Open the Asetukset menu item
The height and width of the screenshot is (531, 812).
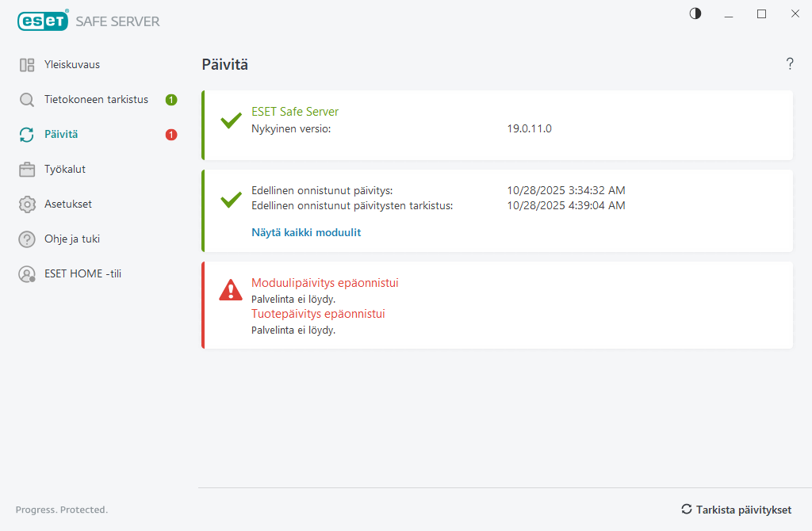(68, 204)
